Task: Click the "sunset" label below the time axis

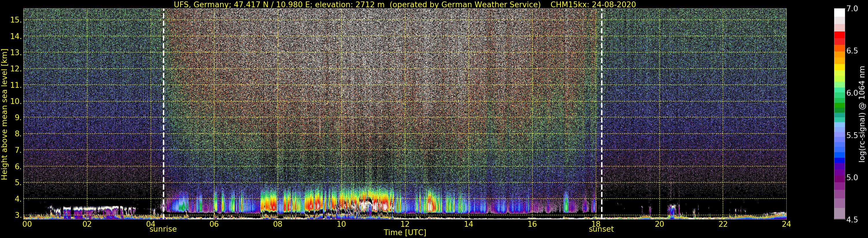Action: point(601,229)
